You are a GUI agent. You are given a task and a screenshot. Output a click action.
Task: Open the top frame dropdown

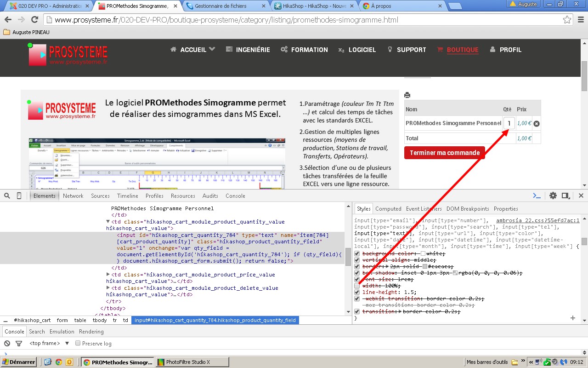[x=67, y=343]
